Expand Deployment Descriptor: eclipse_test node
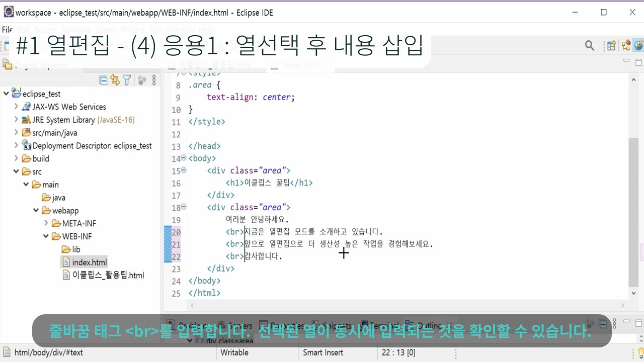This screenshot has height=362, width=644. point(16,146)
